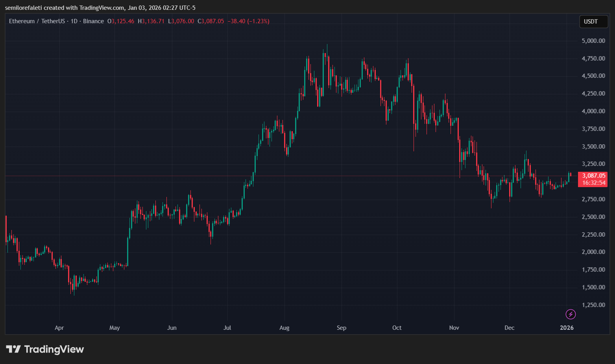Viewport: 615px width, 364px height.
Task: Click the close value C3,087.05 in legend
Action: coord(211,21)
